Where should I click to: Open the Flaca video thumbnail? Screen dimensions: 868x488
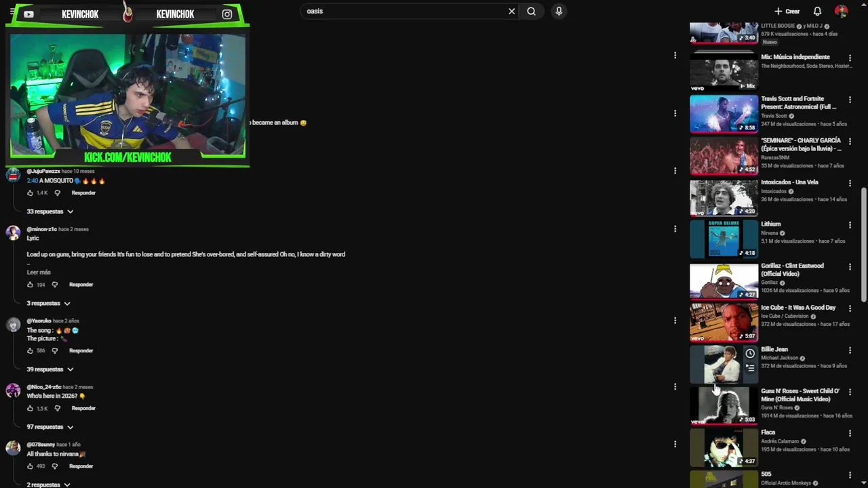click(724, 447)
